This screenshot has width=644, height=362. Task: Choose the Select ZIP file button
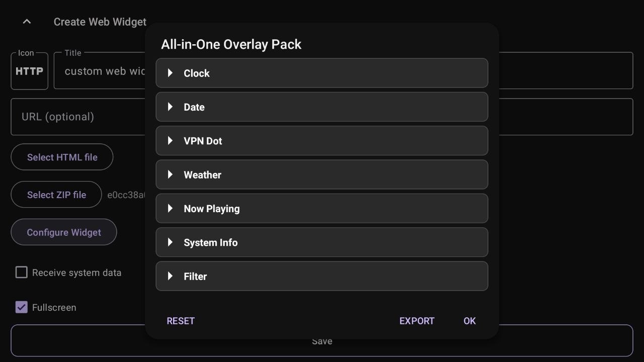(56, 195)
